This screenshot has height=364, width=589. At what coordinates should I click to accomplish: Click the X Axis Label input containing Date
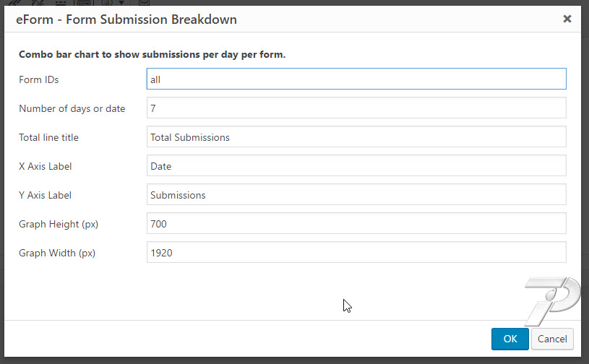click(x=356, y=165)
